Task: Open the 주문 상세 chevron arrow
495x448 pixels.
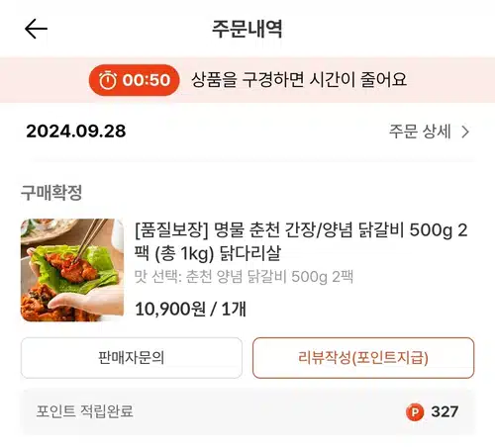Action: (465, 132)
